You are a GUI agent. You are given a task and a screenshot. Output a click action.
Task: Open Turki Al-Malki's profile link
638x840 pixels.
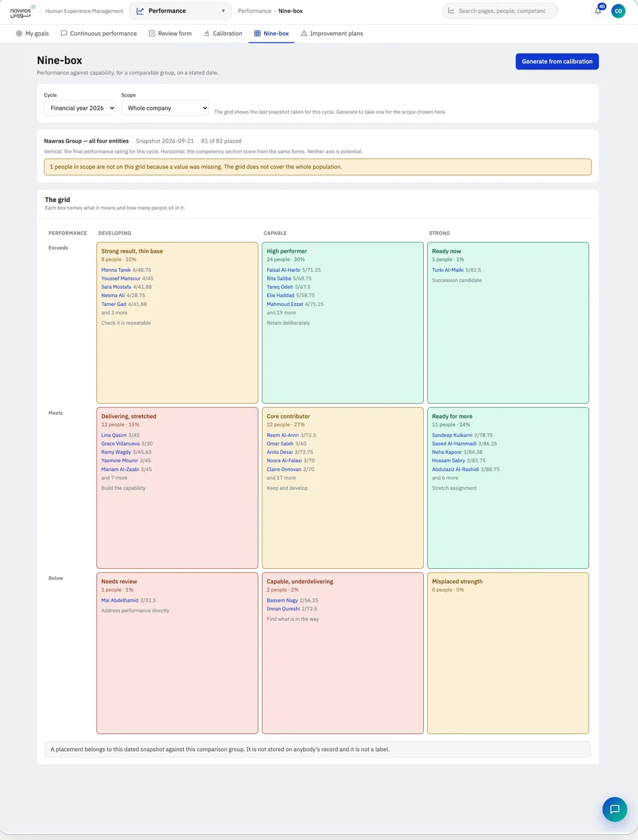click(448, 270)
